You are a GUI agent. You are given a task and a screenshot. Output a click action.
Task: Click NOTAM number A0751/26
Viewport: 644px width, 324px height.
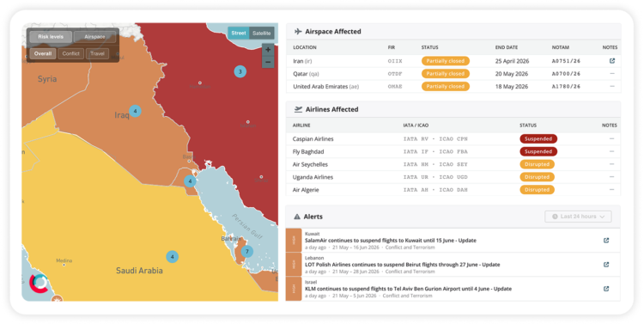coord(566,61)
